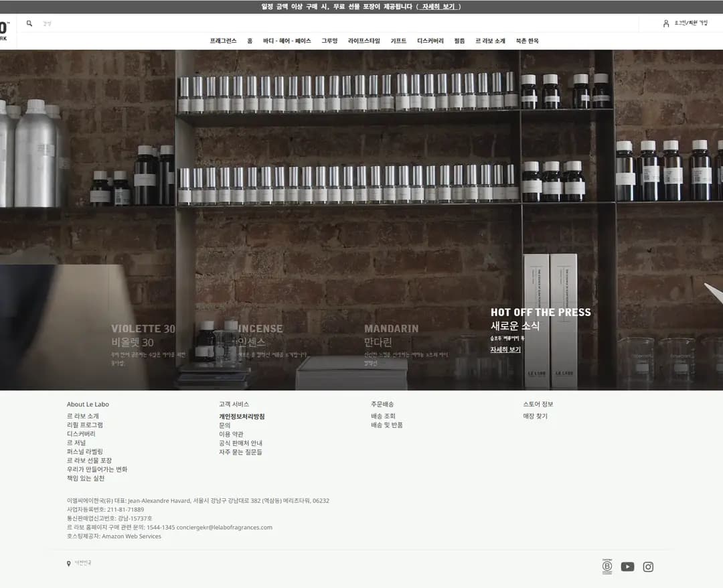Image resolution: width=723 pixels, height=588 pixels.
Task: Open the 필름 menu
Action: (x=459, y=41)
